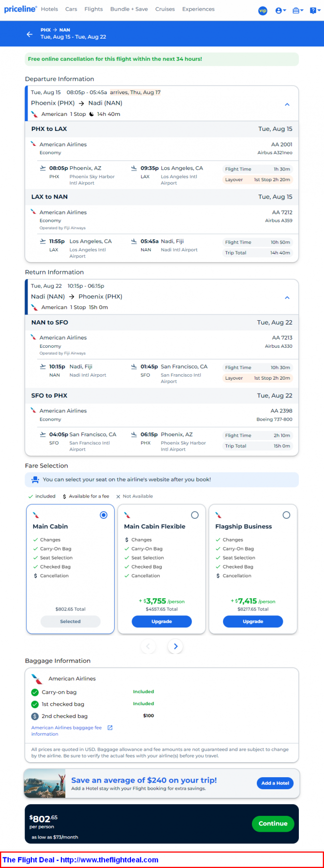Screen dimensions: 324x868
Task: Click the American Airlines logo in PHX to LAX segment
Action: [33, 143]
